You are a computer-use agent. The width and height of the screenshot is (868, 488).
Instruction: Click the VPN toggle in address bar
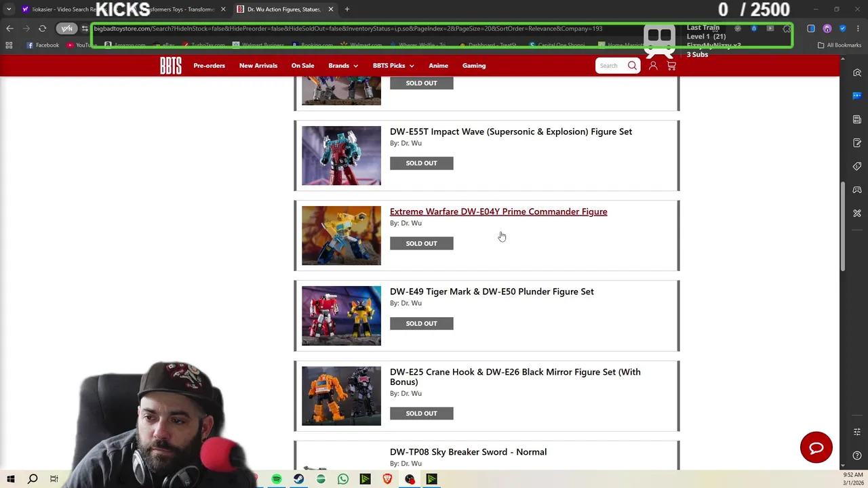[x=66, y=28]
